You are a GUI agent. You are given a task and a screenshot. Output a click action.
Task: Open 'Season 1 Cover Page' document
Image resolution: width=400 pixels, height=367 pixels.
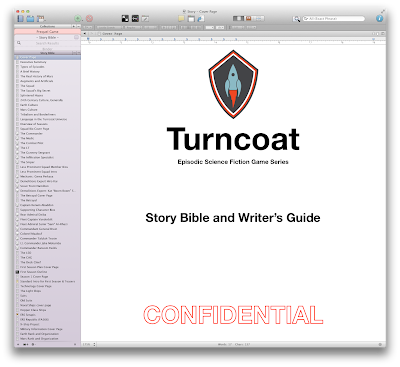34,277
